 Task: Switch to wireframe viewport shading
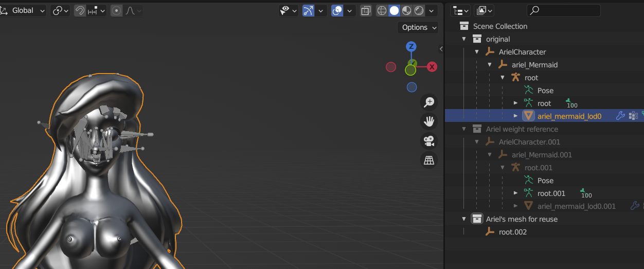[382, 10]
